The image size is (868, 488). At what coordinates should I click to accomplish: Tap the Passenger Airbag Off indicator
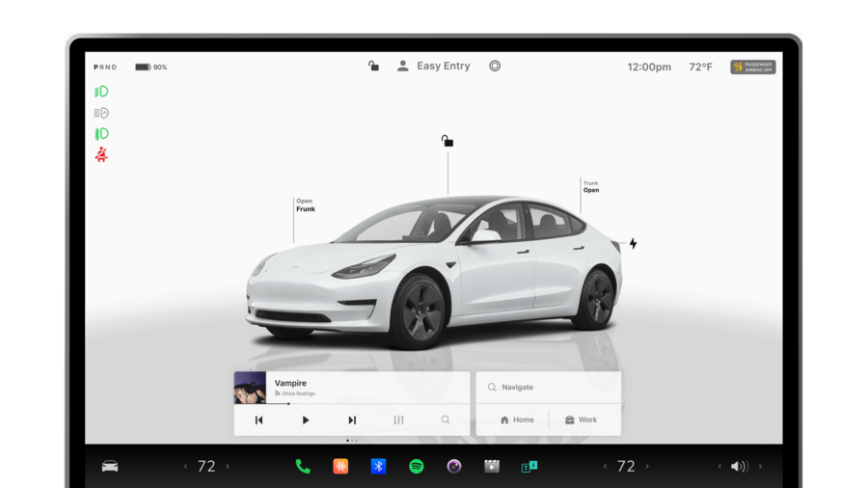(753, 67)
